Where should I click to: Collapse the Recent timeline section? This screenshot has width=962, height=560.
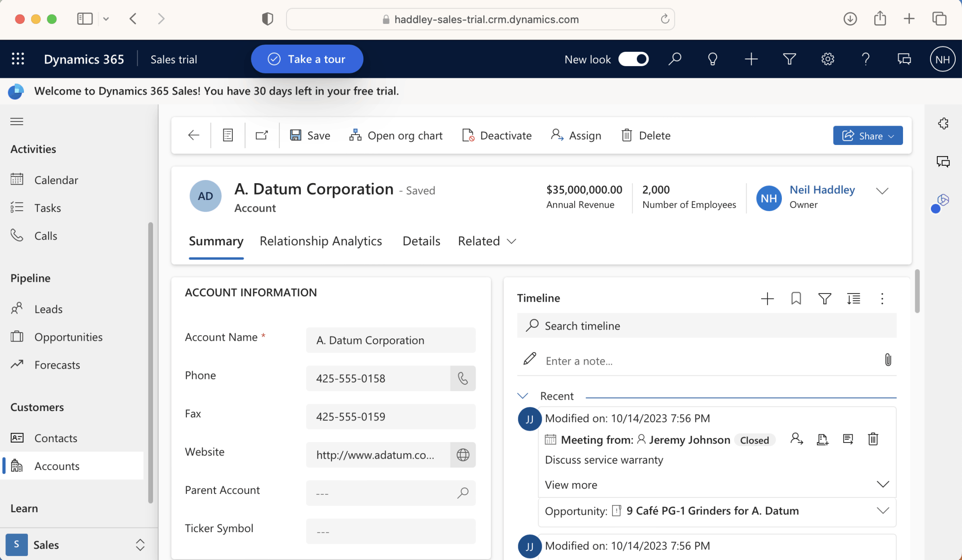click(522, 396)
